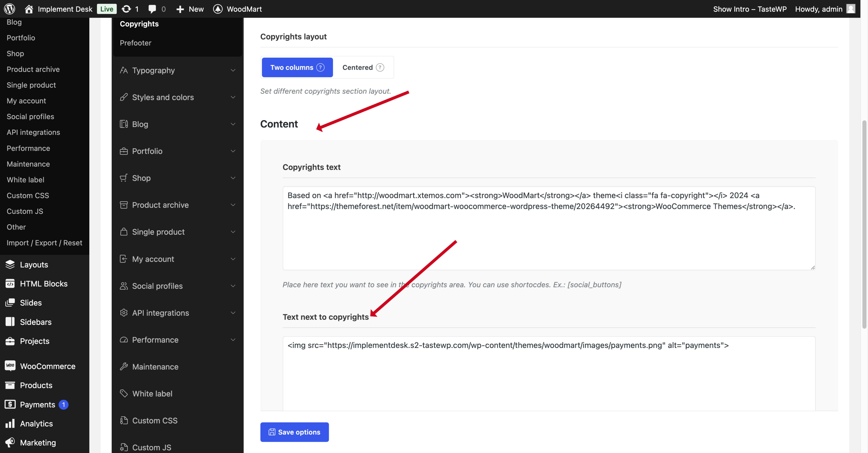Click the Styles and colors brush icon
The image size is (868, 453).
124,97
